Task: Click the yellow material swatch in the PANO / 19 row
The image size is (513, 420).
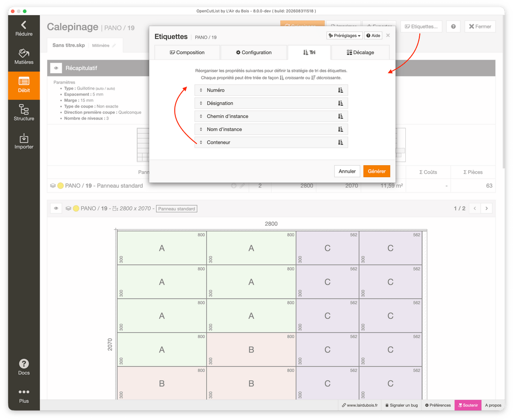Action: point(61,186)
